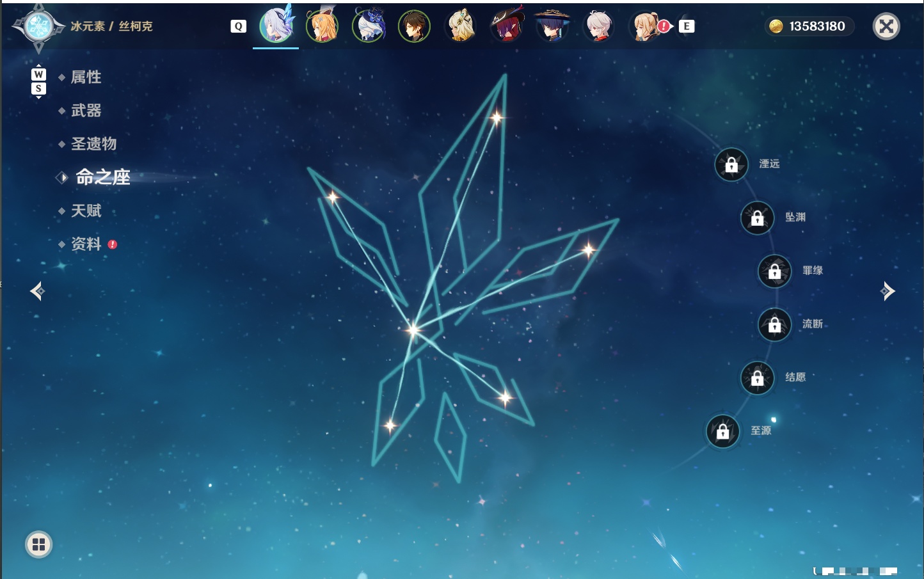Go to the previous character with the left arrow
Viewport: 924px width, 579px height.
pyautogui.click(x=37, y=291)
